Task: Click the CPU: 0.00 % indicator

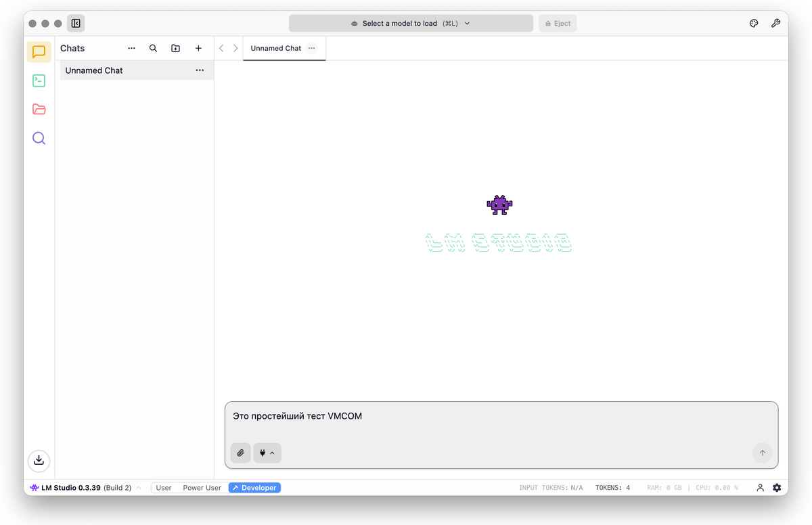Action: click(717, 488)
